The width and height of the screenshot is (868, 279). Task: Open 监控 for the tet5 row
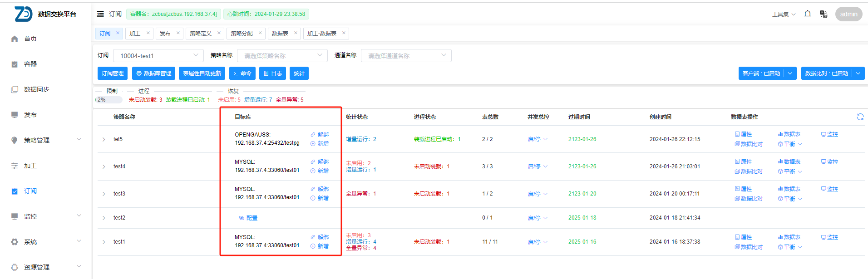pos(829,134)
